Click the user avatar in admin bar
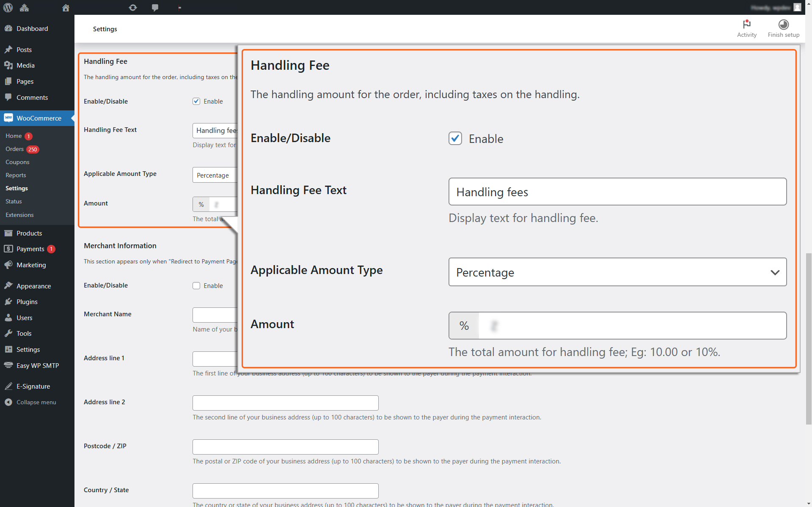The image size is (812, 507). [x=798, y=8]
